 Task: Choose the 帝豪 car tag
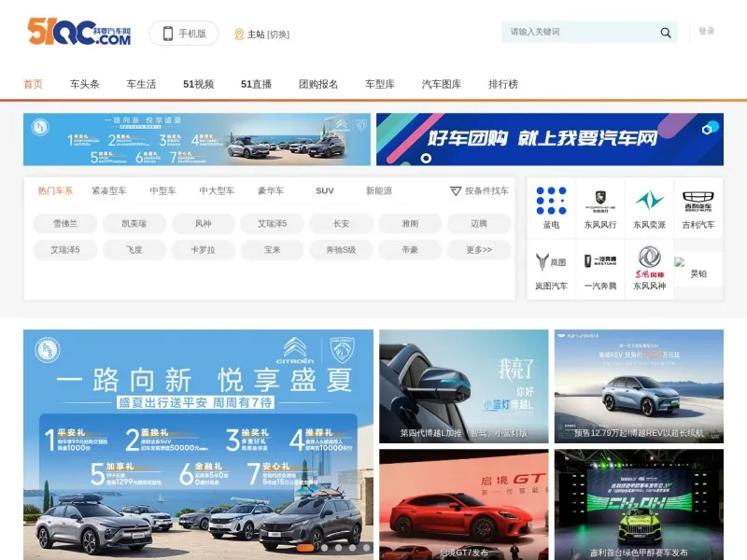410,249
